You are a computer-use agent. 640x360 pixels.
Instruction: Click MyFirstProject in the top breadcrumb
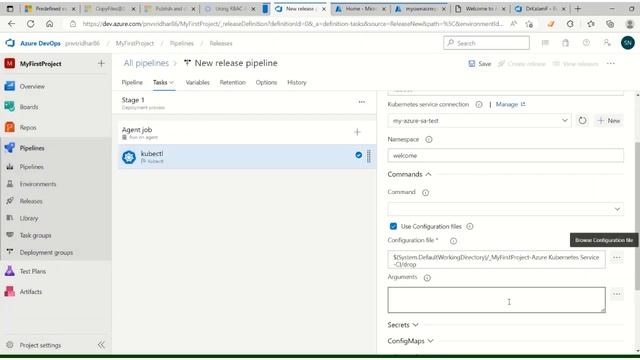click(x=135, y=43)
